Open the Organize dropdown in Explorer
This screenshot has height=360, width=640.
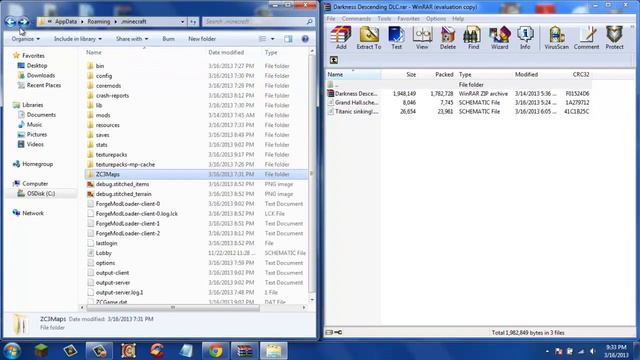click(26, 39)
